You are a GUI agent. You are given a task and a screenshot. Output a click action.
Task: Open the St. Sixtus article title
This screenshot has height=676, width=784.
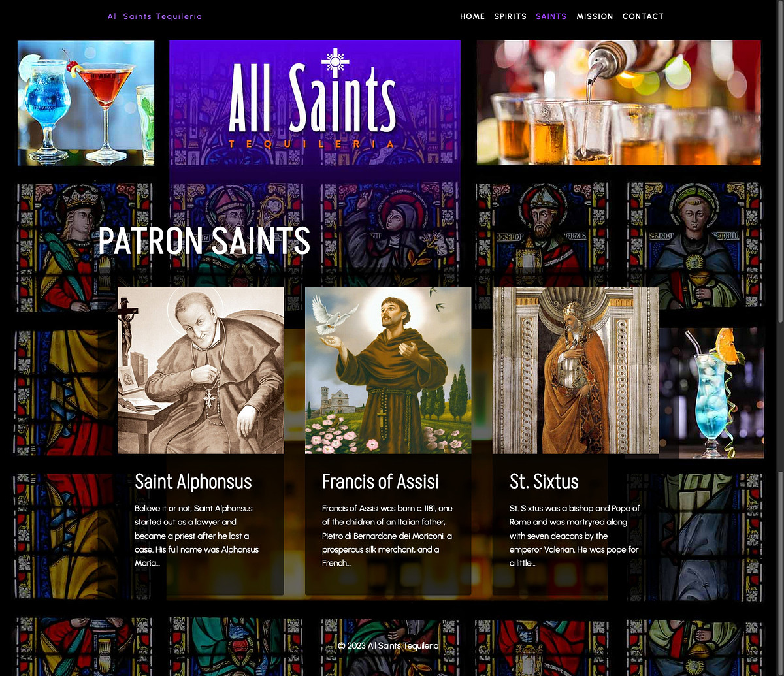[x=544, y=481]
